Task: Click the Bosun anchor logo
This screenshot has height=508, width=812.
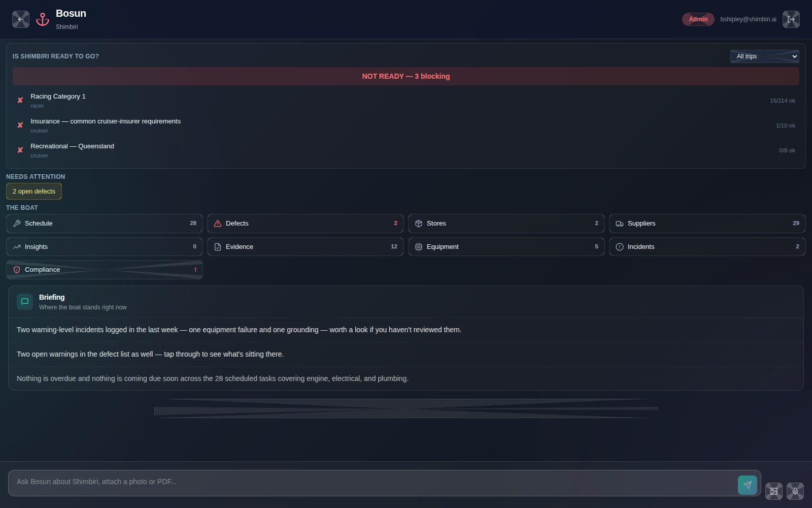Action: pos(43,19)
